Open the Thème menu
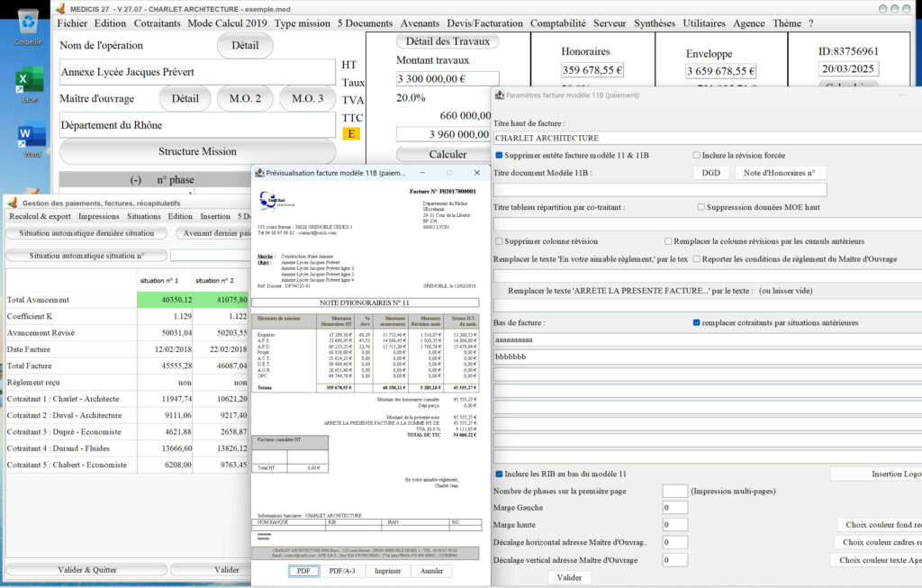 [x=787, y=23]
